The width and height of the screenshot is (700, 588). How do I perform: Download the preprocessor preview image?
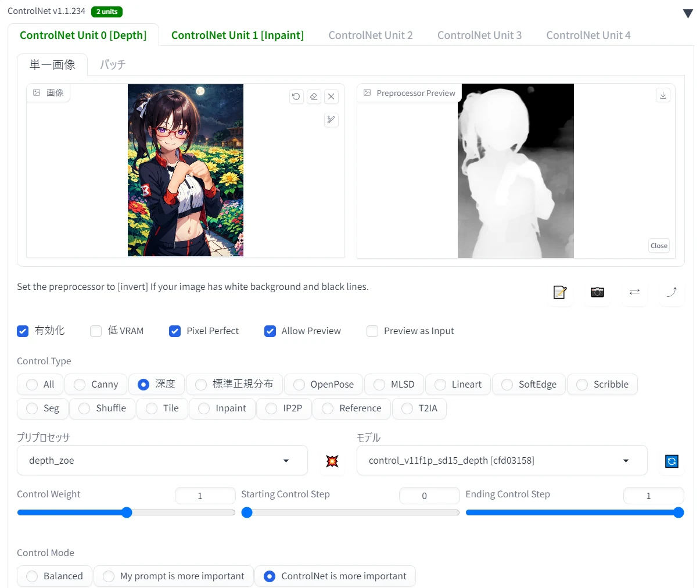[x=663, y=95]
